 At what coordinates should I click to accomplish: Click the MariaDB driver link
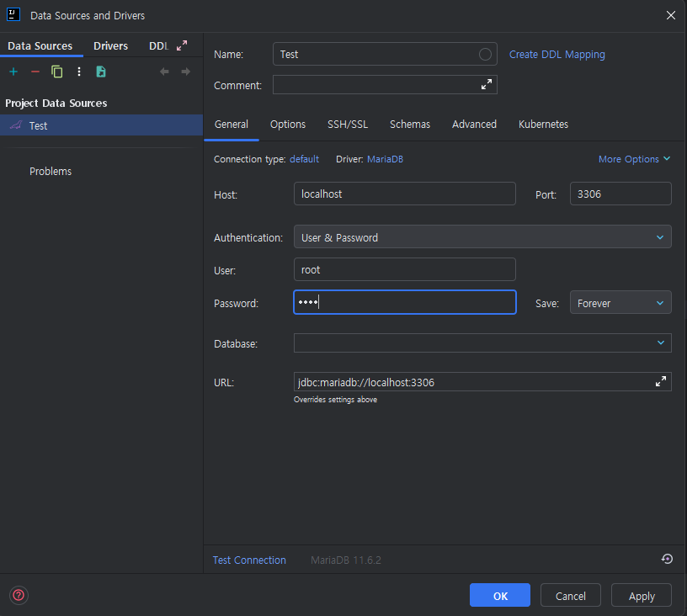pos(385,159)
